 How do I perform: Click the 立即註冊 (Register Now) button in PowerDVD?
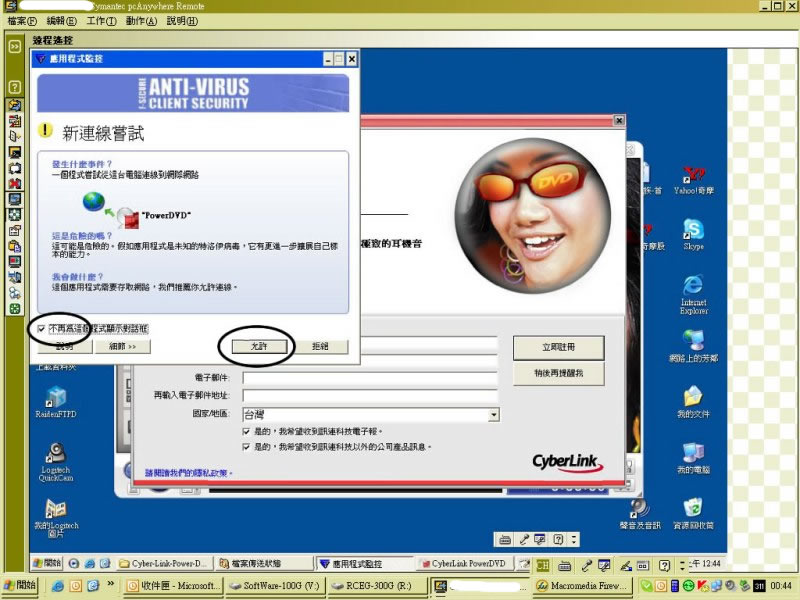(559, 347)
